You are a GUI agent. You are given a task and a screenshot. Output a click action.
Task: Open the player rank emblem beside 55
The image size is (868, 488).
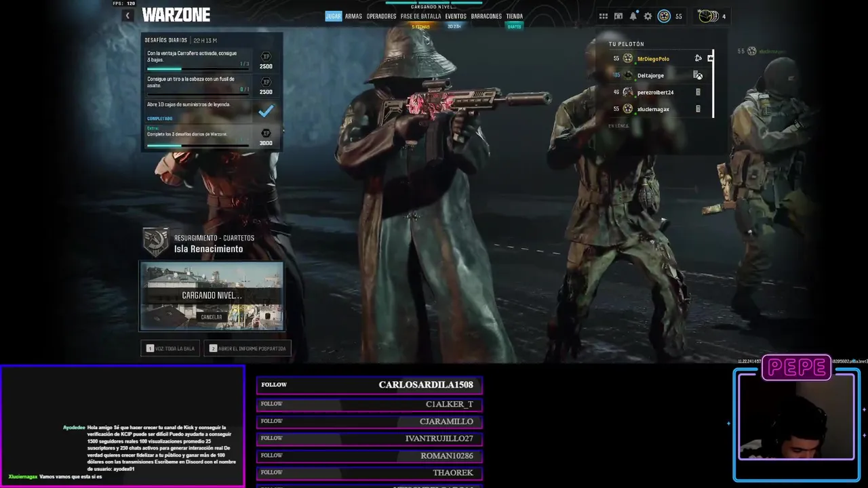(664, 16)
